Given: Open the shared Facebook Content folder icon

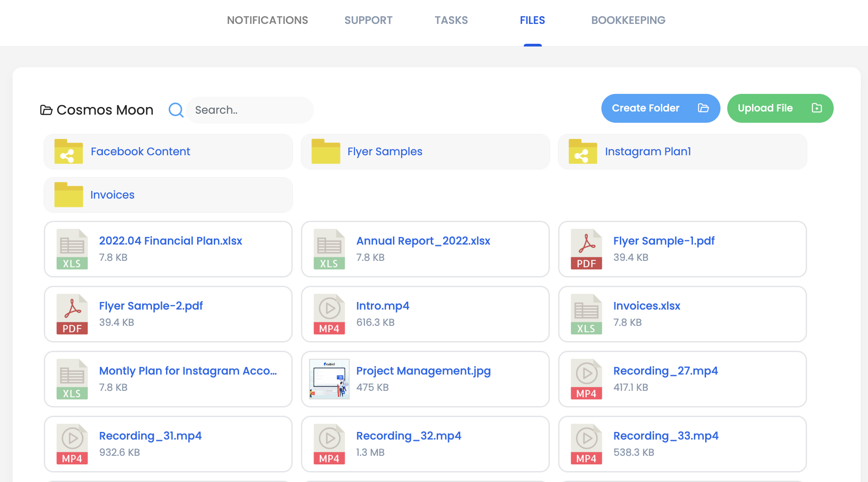Looking at the screenshot, I should [69, 152].
